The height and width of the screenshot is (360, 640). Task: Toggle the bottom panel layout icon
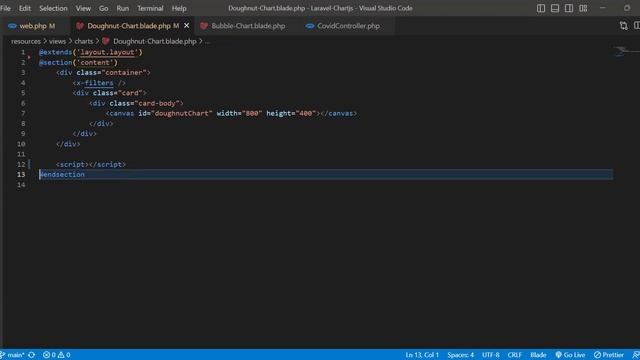click(x=555, y=8)
